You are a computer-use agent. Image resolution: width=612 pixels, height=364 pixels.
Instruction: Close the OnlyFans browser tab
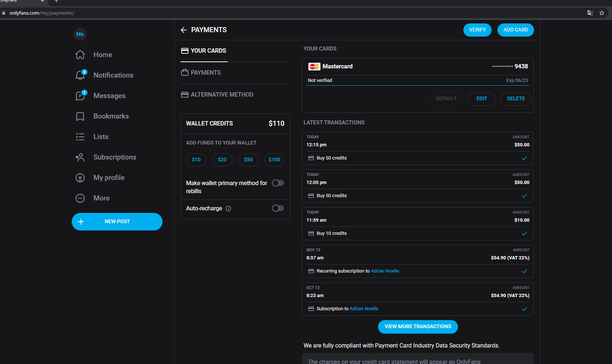(x=42, y=1)
